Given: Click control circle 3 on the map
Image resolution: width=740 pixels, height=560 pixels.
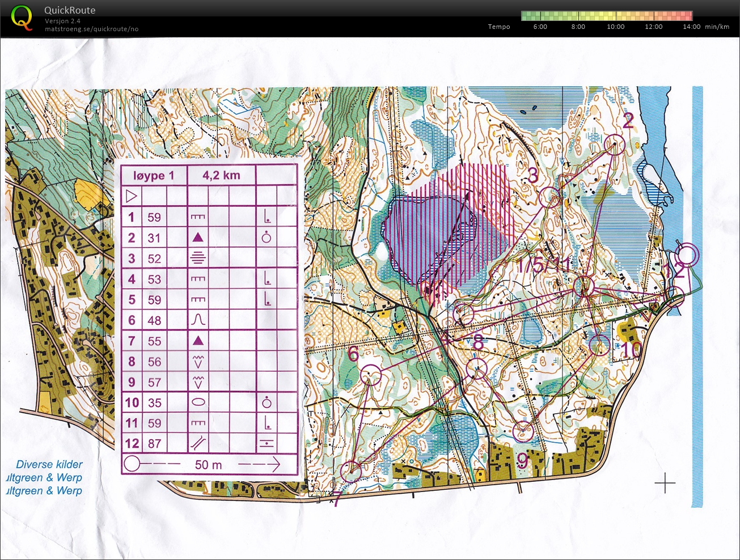Looking at the screenshot, I should [x=551, y=197].
